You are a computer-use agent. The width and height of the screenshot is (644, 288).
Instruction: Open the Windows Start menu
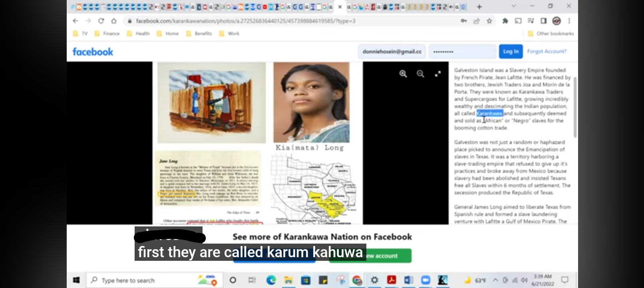pos(76,280)
